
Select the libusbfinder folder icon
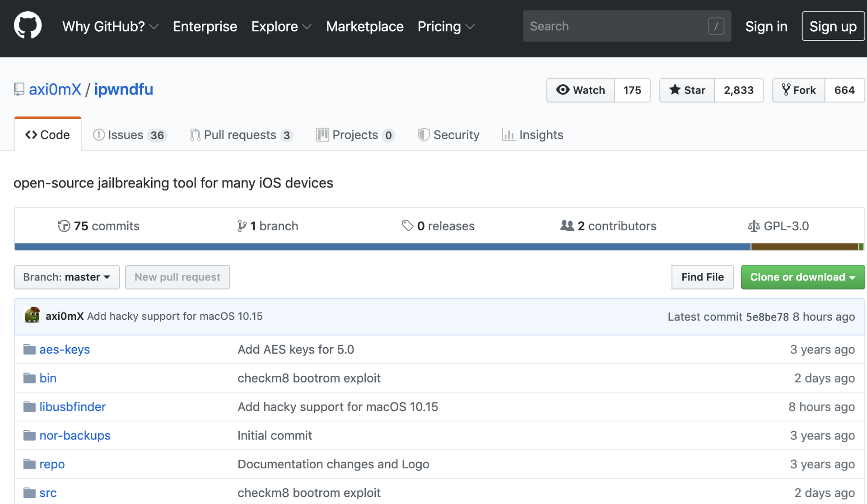click(30, 406)
